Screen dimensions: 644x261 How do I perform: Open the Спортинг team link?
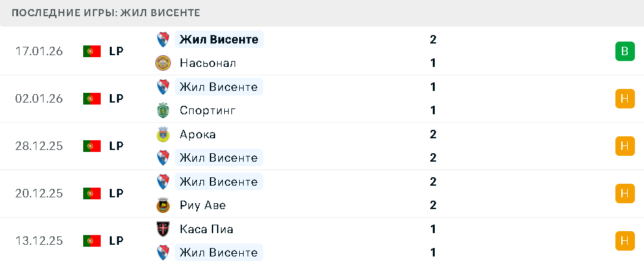207,110
